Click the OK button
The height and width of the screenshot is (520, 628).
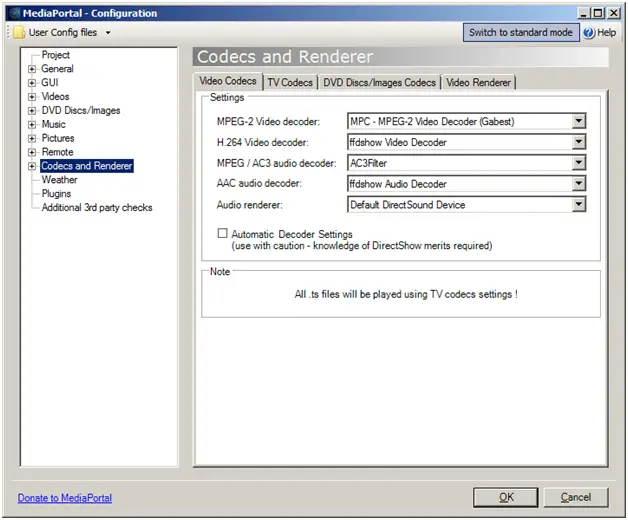(x=506, y=497)
